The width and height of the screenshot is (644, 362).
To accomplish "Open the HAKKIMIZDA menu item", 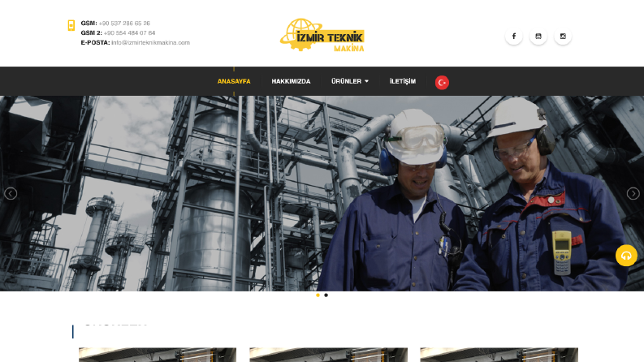I will (291, 81).
